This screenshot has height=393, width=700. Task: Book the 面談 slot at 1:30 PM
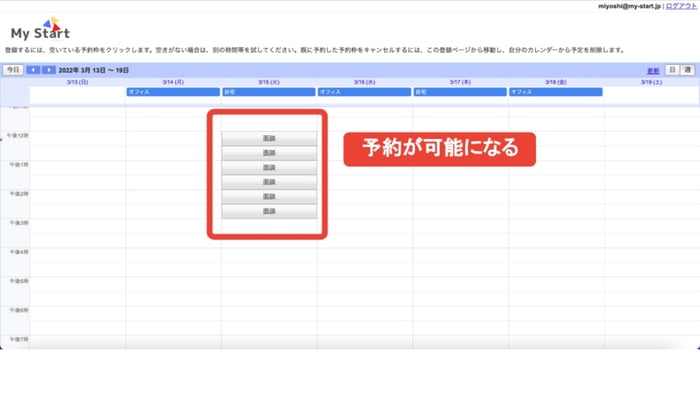pos(269,182)
